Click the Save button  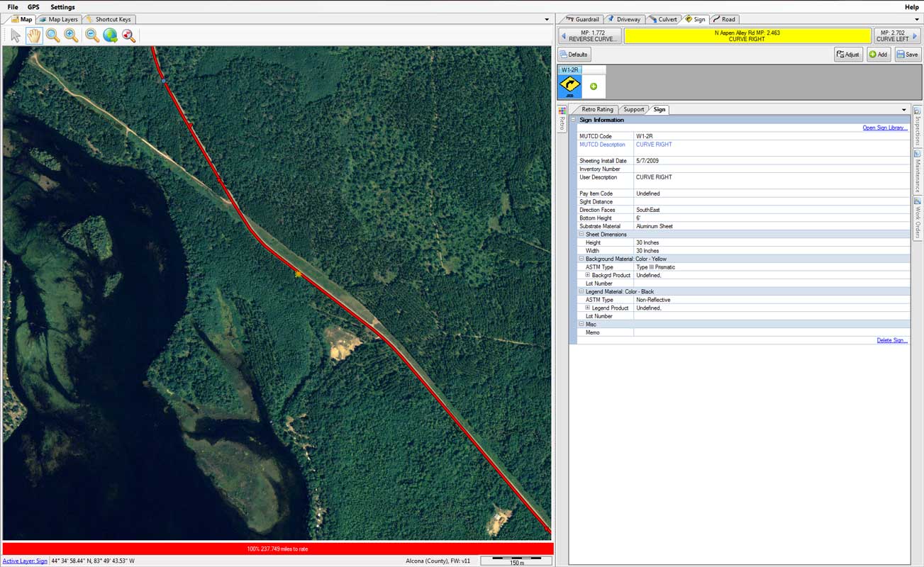click(x=908, y=55)
